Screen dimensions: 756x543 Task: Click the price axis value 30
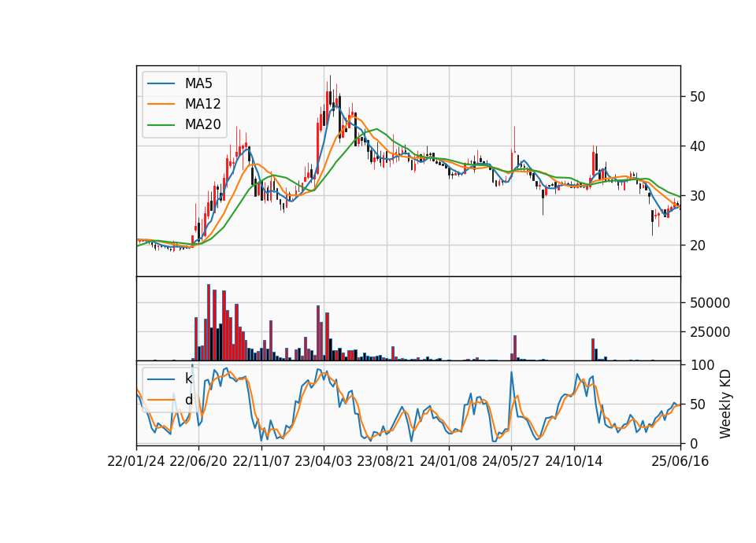(x=697, y=196)
